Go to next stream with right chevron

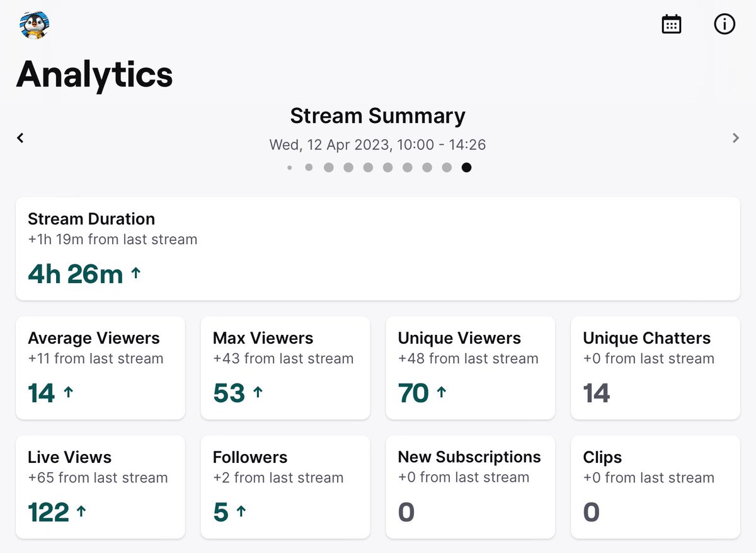736,137
